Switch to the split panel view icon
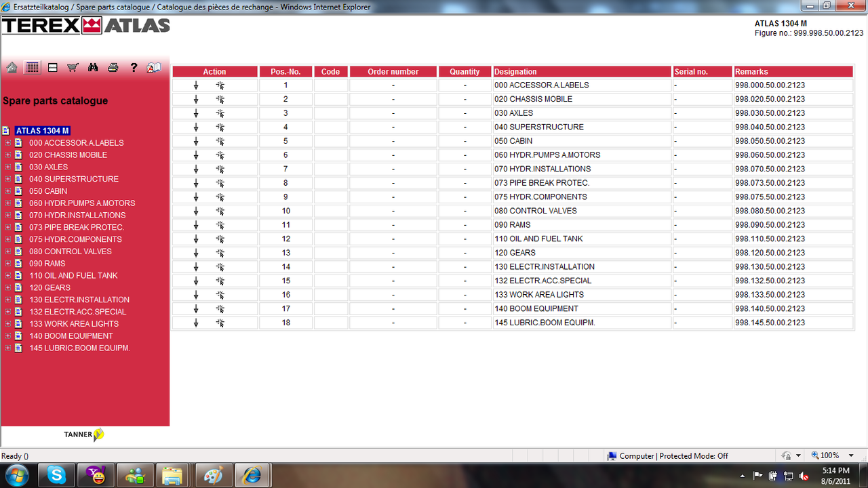868x488 pixels. pos(52,68)
